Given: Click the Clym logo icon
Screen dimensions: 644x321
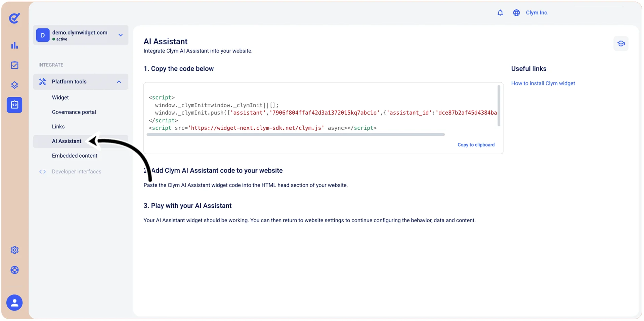Looking at the screenshot, I should click(x=14, y=18).
